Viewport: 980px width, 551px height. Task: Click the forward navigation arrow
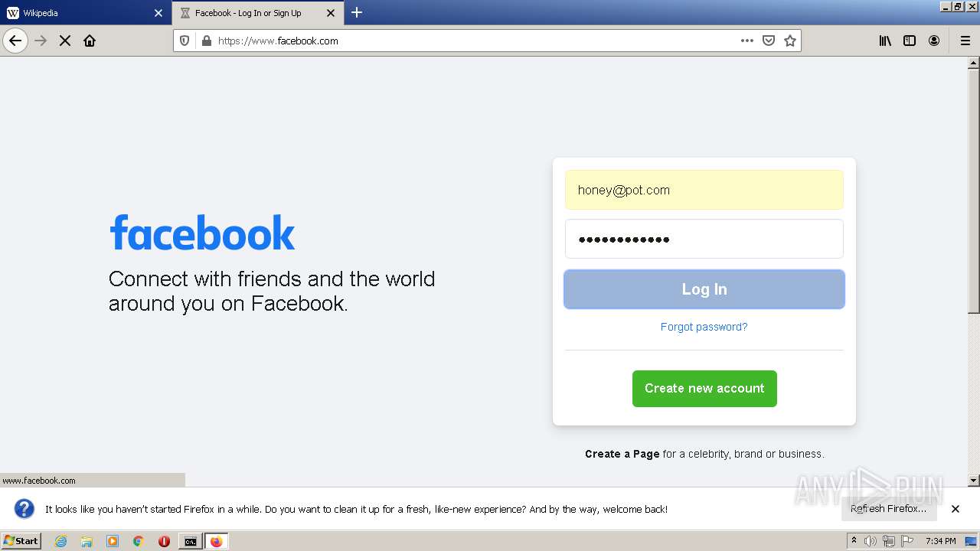coord(41,41)
